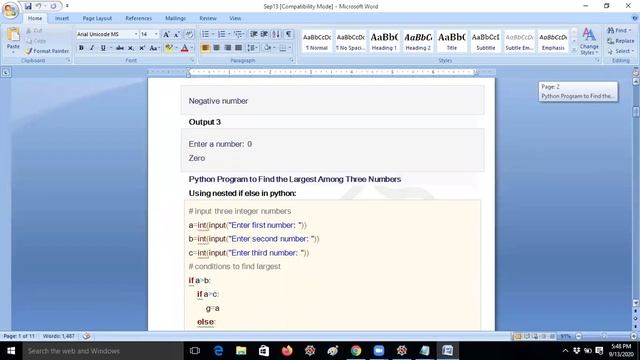640x360 pixels.
Task: Apply the No Spacing style
Action: [x=350, y=41]
